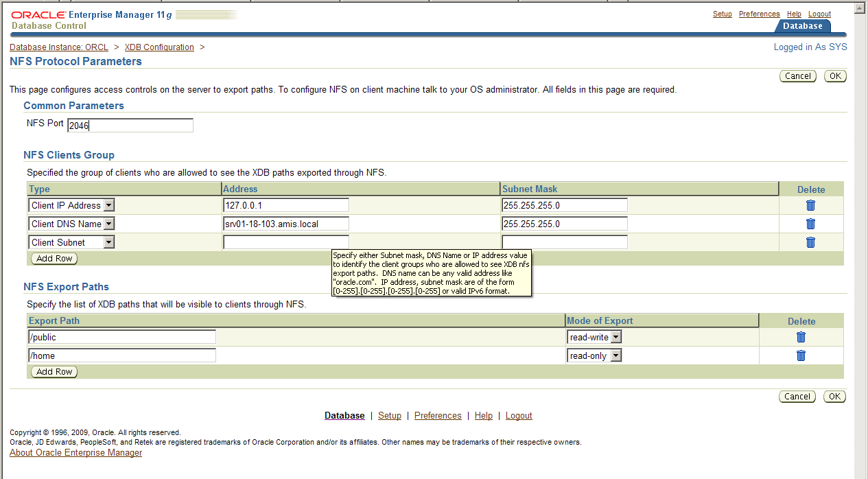
Task: Delete the empty Client Subnet row
Action: pos(810,242)
